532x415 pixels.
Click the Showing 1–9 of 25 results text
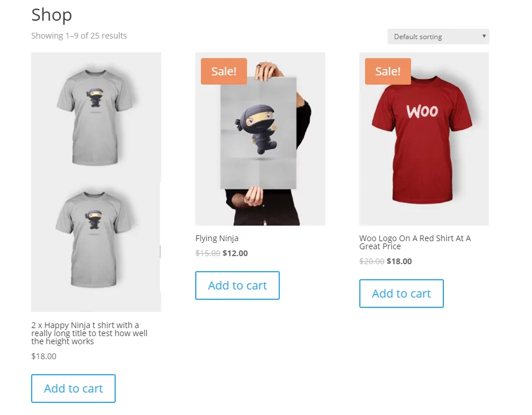[79, 36]
